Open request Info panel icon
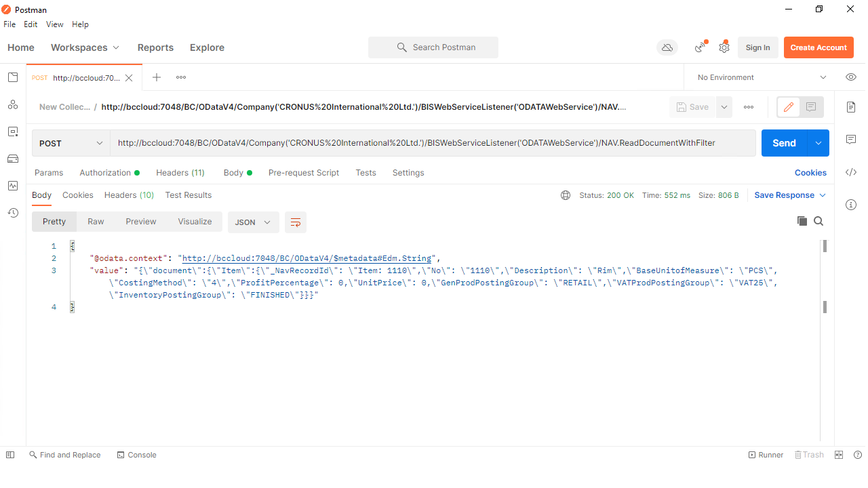 pos(851,205)
